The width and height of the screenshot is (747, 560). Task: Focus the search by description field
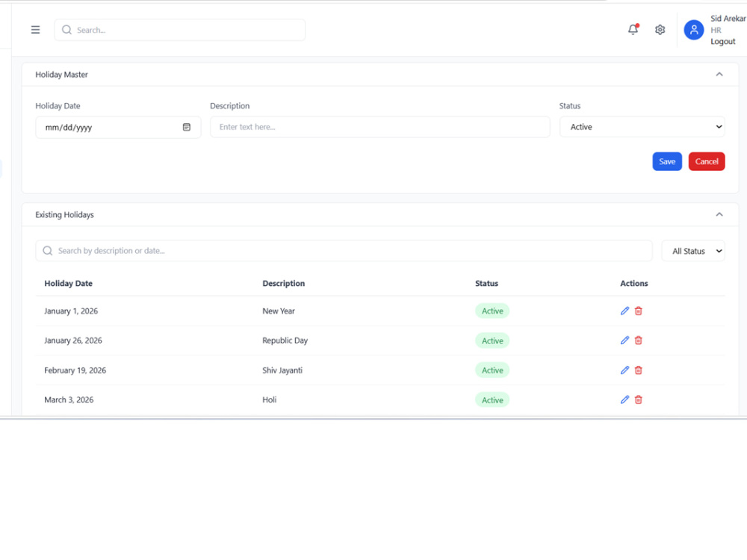[344, 250]
